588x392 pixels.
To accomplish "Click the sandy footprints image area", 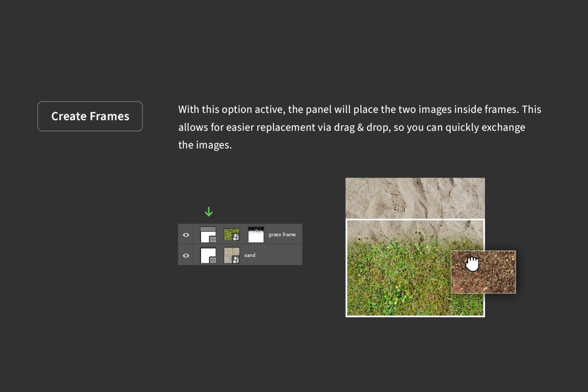I will pos(415,197).
